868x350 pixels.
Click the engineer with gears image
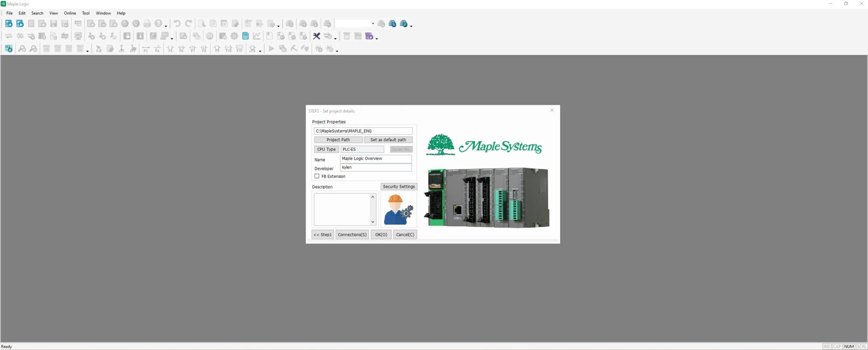398,210
